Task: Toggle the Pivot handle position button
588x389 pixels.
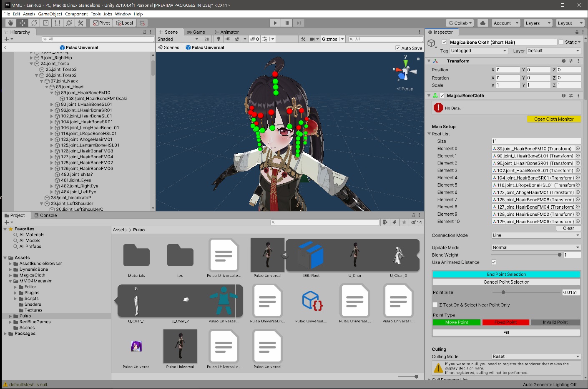Action: pyautogui.click(x=102, y=23)
